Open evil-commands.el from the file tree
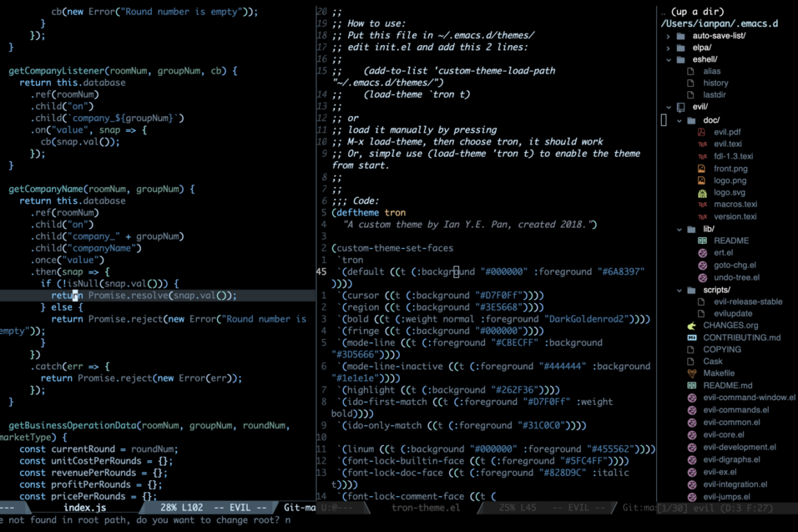 (x=736, y=410)
